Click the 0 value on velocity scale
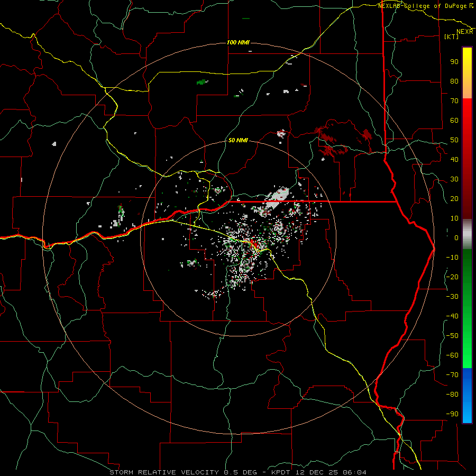The width and height of the screenshot is (476, 476). (456, 238)
